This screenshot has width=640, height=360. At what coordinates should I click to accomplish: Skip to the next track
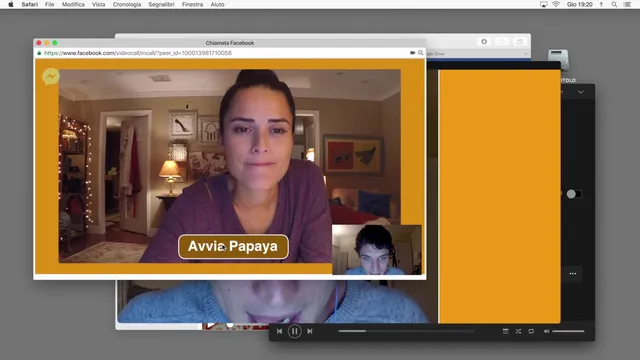[x=310, y=331]
